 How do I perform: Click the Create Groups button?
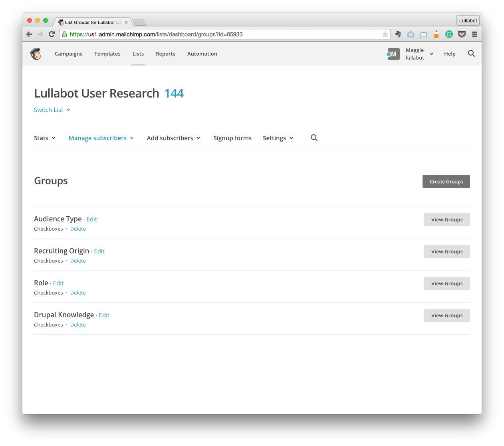[446, 181]
